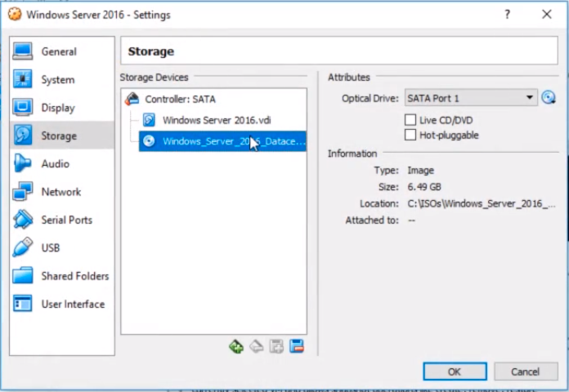Select the Storage settings category
This screenshot has height=392, width=569.
point(62,136)
